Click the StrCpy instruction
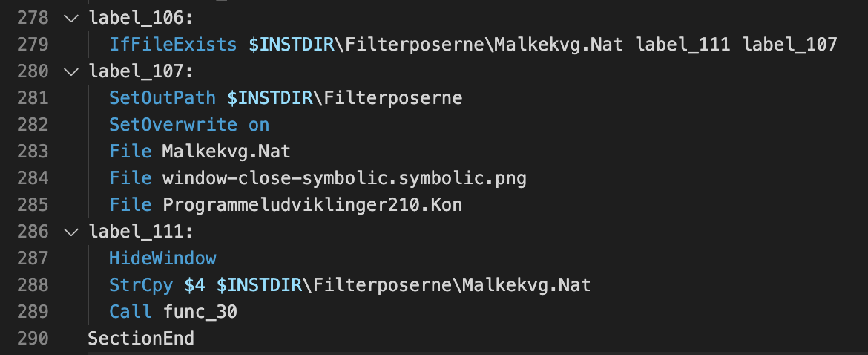The height and width of the screenshot is (355, 868). point(141,285)
